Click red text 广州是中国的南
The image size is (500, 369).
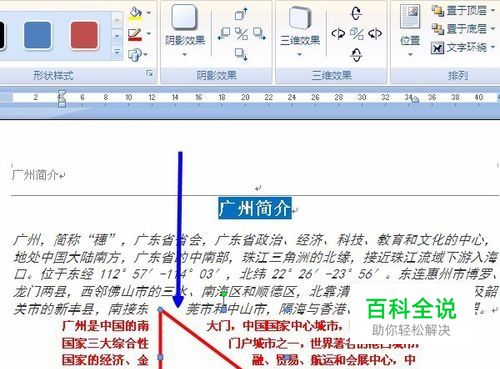(x=105, y=326)
